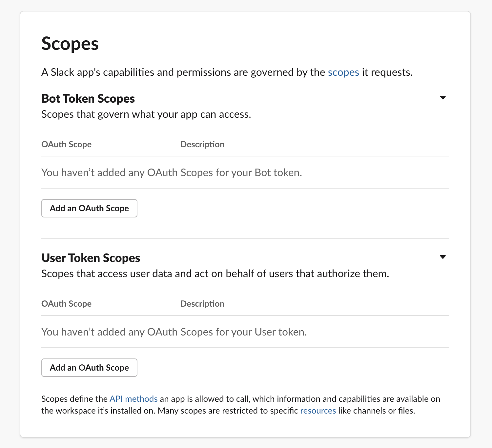Click 'OAuth Scope' column header in User section
492x448 pixels.
click(66, 304)
